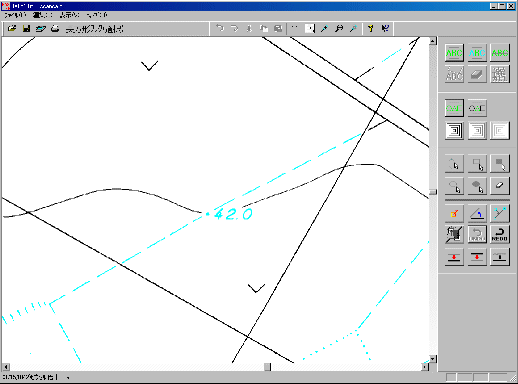This screenshot has width=518, height=384.
Task: Choose the ellipse selection pointer tool
Action: click(x=454, y=185)
